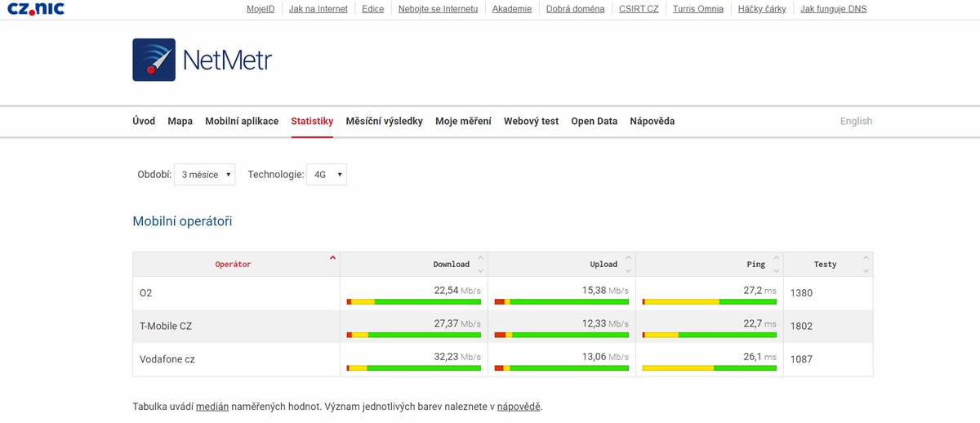Click the NetMetr speedometer logo icon

154,60
